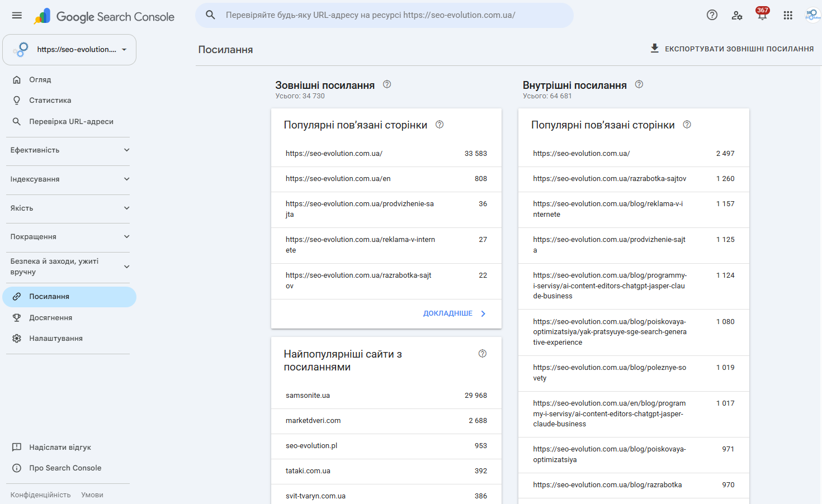The width and height of the screenshot is (822, 504).
Task: Click the Перевірка URL-адреси magnifier icon
Action: pos(17,121)
